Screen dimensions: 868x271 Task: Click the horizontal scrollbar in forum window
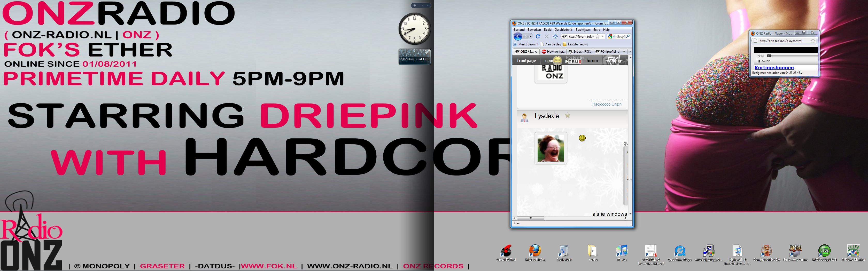[x=530, y=218]
